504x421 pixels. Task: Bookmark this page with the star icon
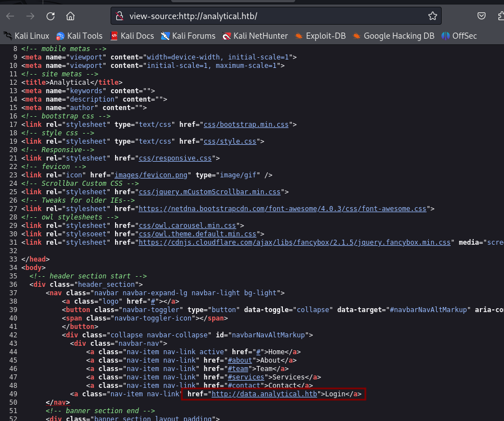(433, 16)
